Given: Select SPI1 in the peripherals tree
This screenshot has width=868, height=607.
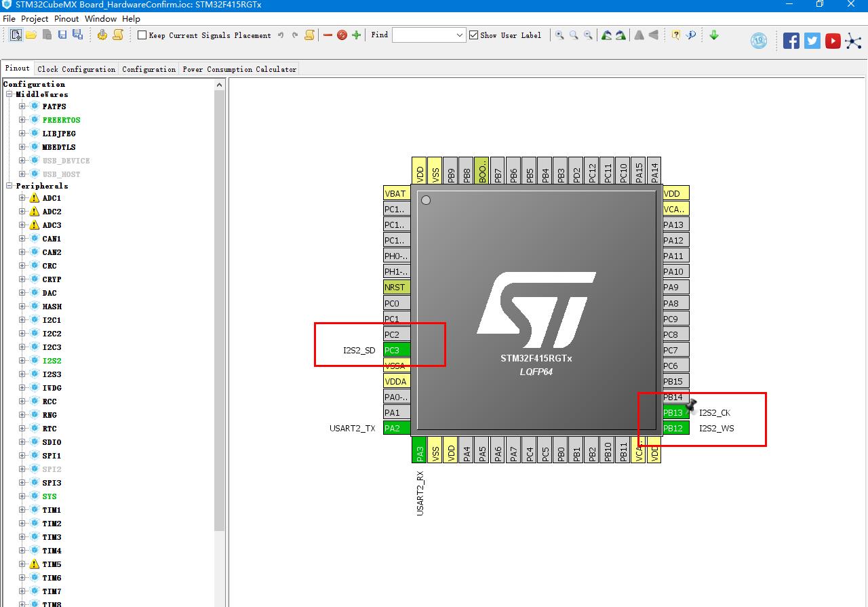Looking at the screenshot, I should click(x=52, y=456).
